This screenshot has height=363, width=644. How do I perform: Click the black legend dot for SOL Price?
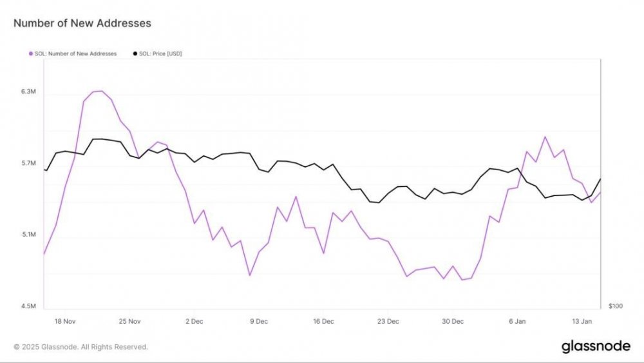coord(135,54)
